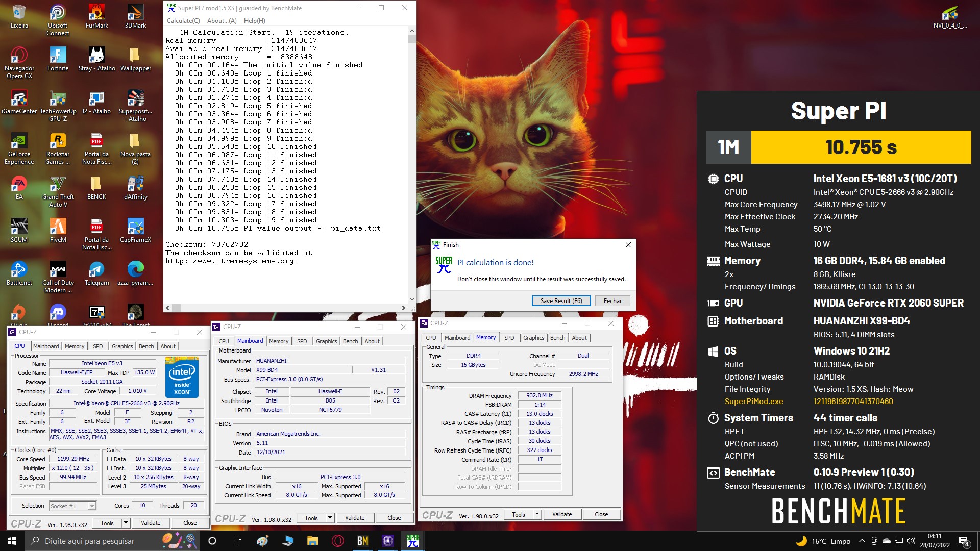Open the FiveM desktop shortcut
The image size is (980, 551).
coord(58,231)
